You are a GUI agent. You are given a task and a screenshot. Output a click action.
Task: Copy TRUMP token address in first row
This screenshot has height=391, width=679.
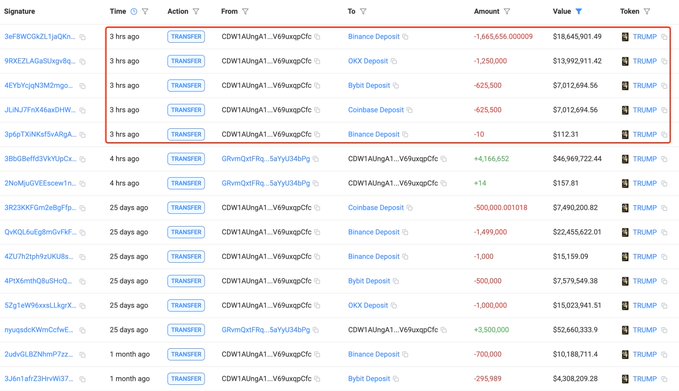point(664,37)
